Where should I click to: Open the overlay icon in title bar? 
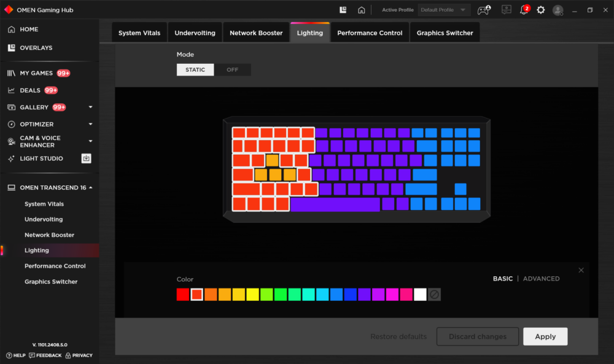click(x=343, y=10)
